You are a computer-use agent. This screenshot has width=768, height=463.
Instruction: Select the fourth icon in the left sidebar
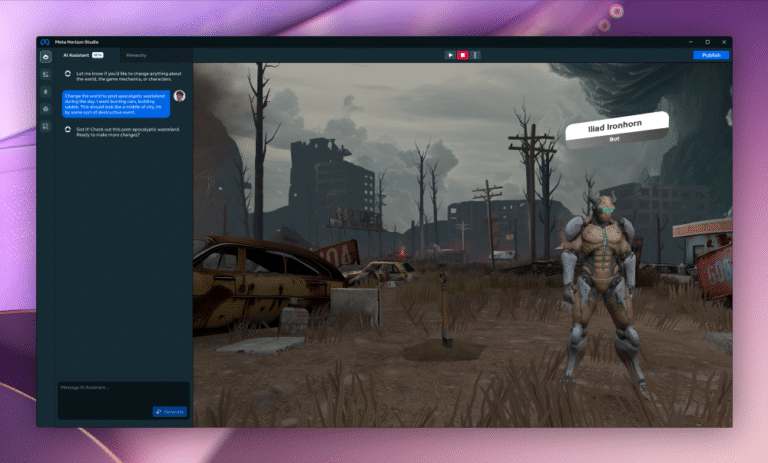(45, 108)
